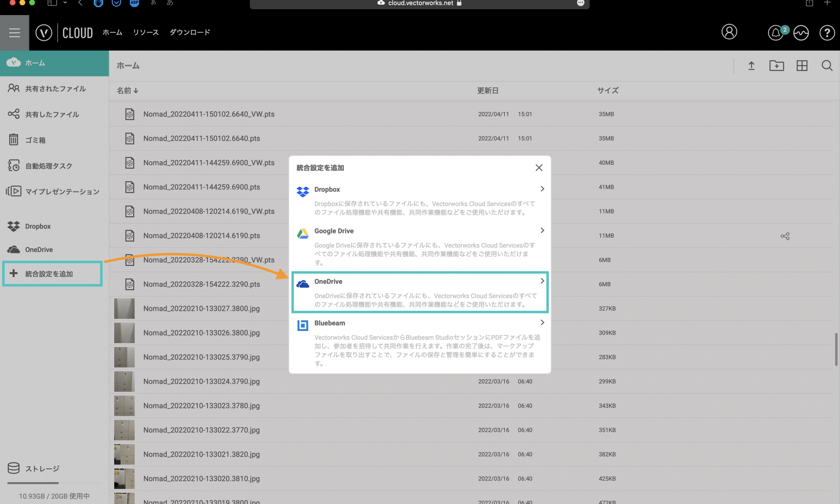This screenshot has height=504, width=840.
Task: Click share icon on Nomad_20220408-120214.6190.pts row
Action: [785, 236]
